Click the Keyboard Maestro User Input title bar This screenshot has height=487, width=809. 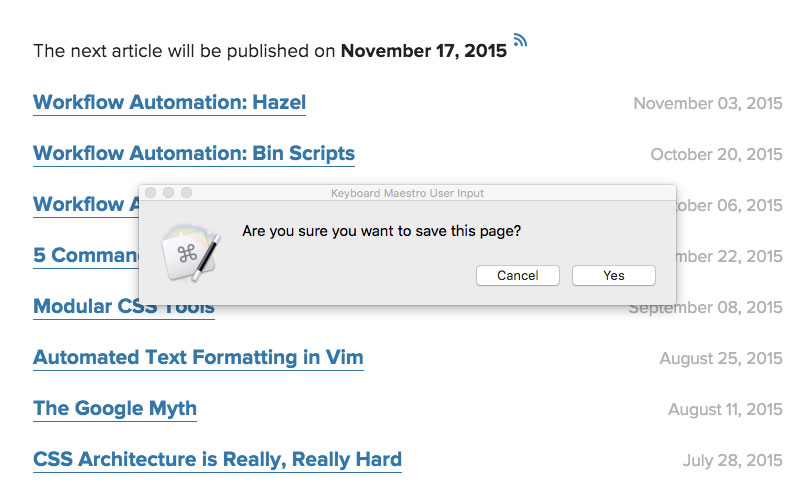click(x=407, y=192)
